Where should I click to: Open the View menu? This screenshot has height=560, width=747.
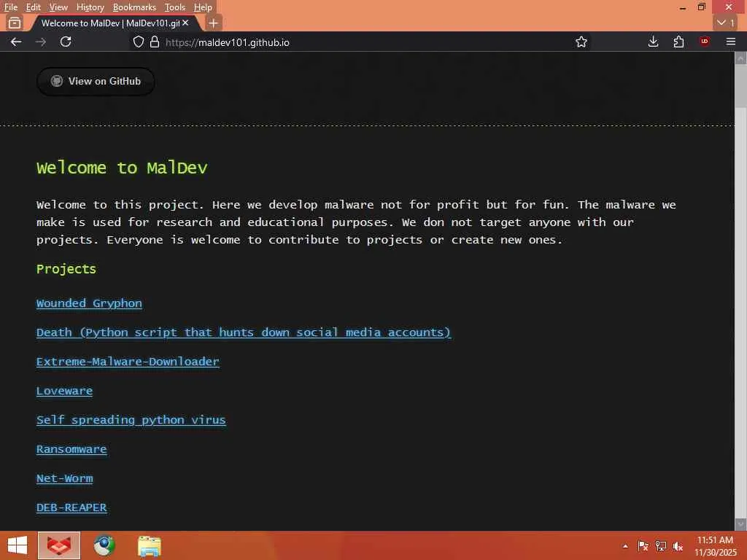58,7
